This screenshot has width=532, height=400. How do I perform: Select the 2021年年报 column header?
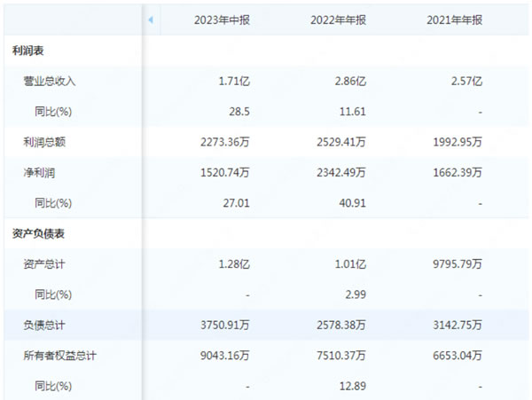tap(455, 20)
